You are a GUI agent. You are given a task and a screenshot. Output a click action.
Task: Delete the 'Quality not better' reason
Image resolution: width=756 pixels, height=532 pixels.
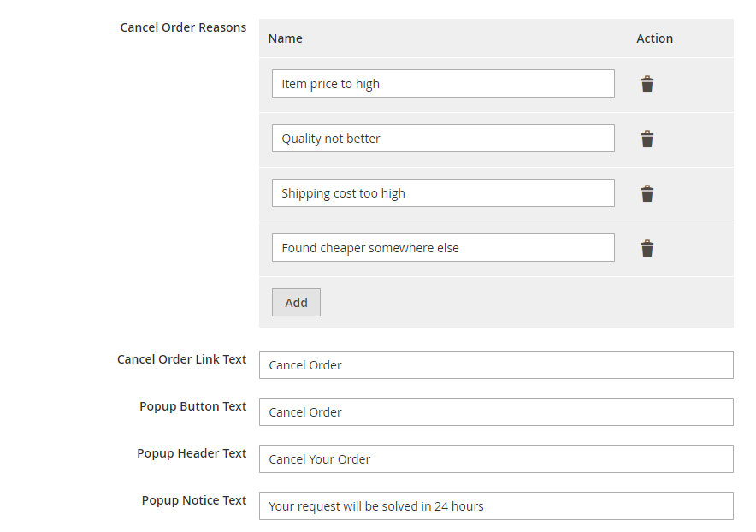[x=647, y=139]
